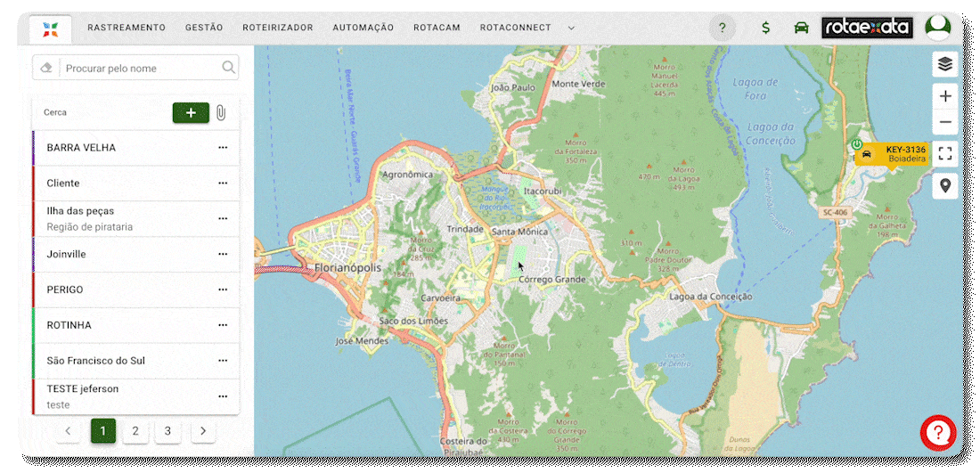Click the Florianópolis label on the map
Viewport: 980px width, 473px height.
pos(347,268)
